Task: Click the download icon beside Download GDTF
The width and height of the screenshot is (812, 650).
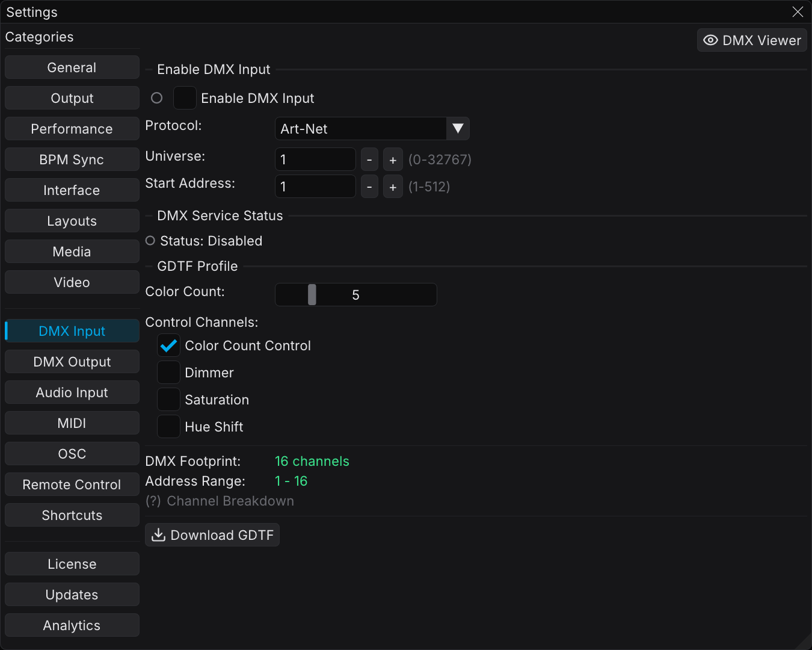Action: [158, 535]
